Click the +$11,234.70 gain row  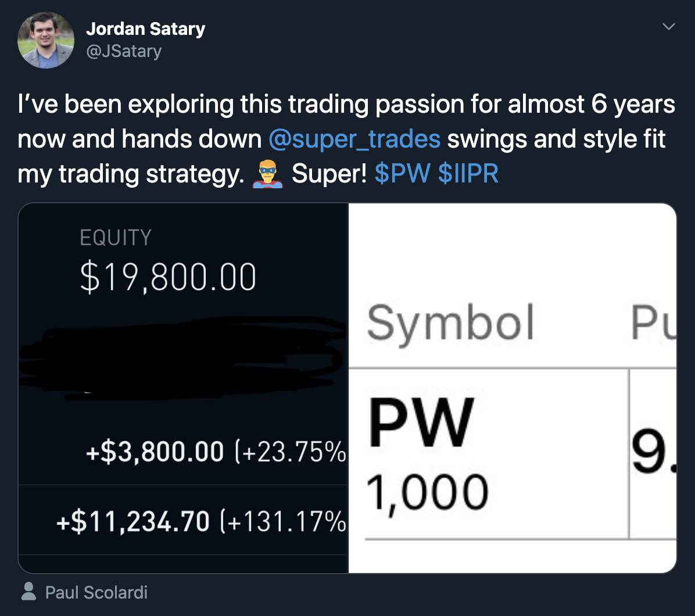click(x=201, y=521)
